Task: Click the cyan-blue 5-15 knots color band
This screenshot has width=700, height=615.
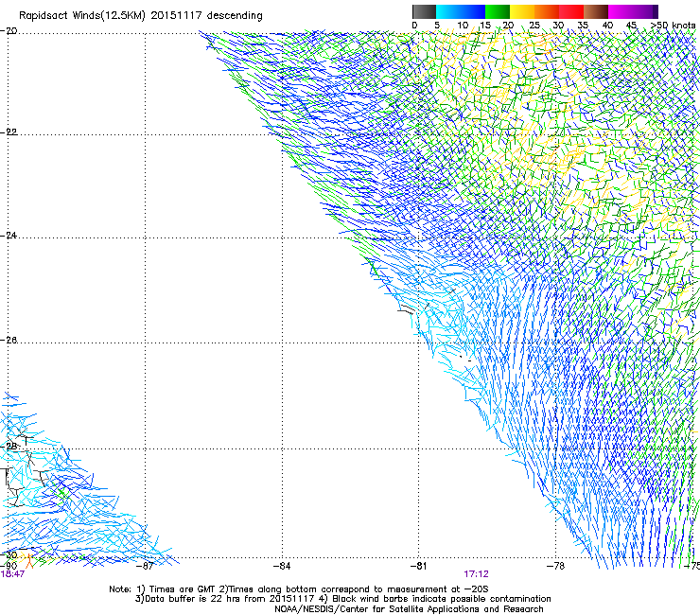Action: point(461,11)
